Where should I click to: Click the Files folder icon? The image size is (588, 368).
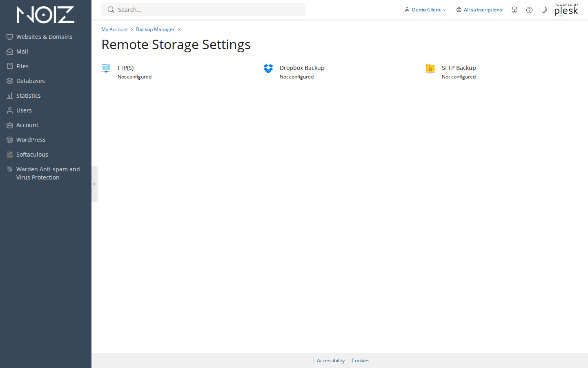(x=10, y=66)
